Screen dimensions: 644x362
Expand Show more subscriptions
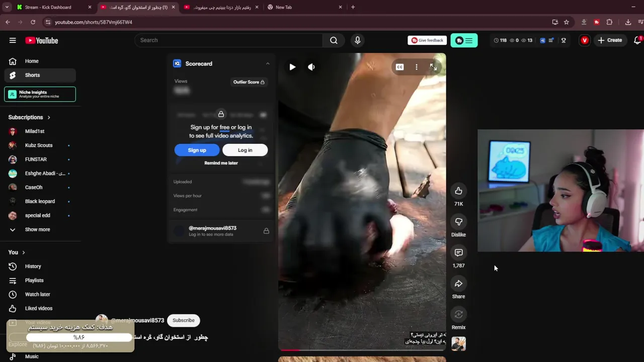point(40,229)
